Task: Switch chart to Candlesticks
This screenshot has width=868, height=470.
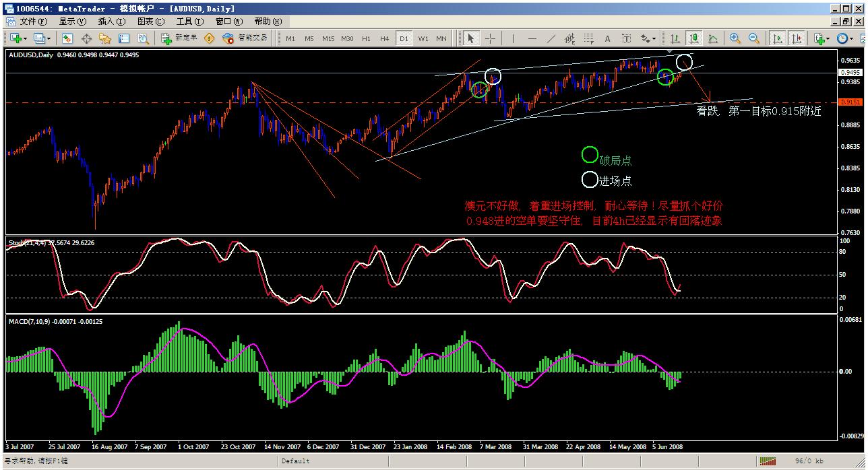Action: (x=693, y=38)
